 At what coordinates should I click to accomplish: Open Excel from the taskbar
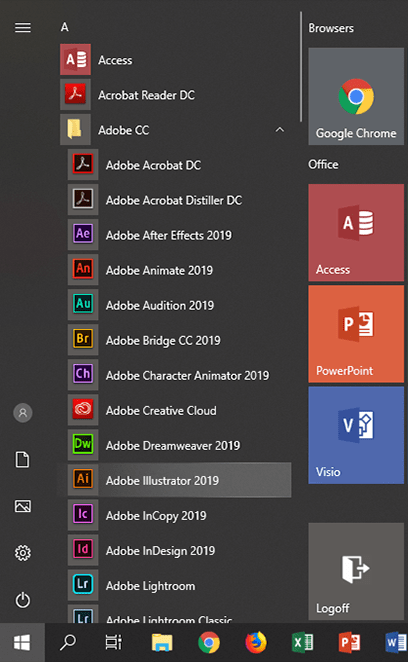(x=302, y=643)
